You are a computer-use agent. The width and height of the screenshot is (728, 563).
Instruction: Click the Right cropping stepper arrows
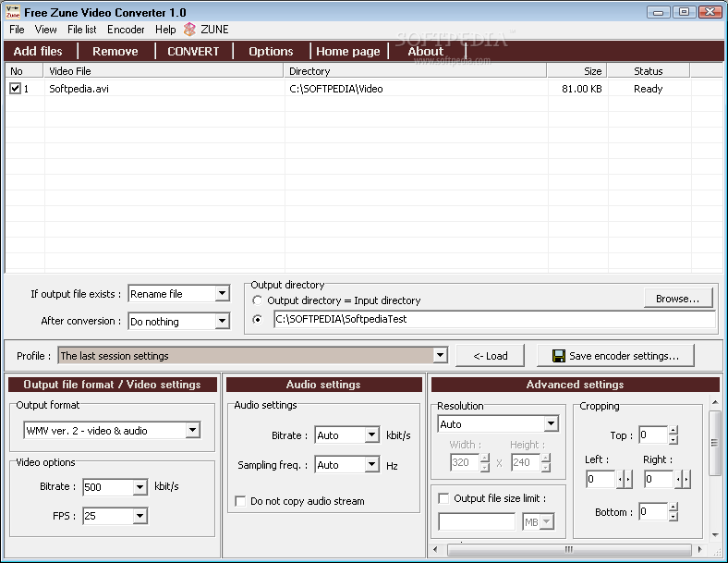pyautogui.click(x=682, y=479)
